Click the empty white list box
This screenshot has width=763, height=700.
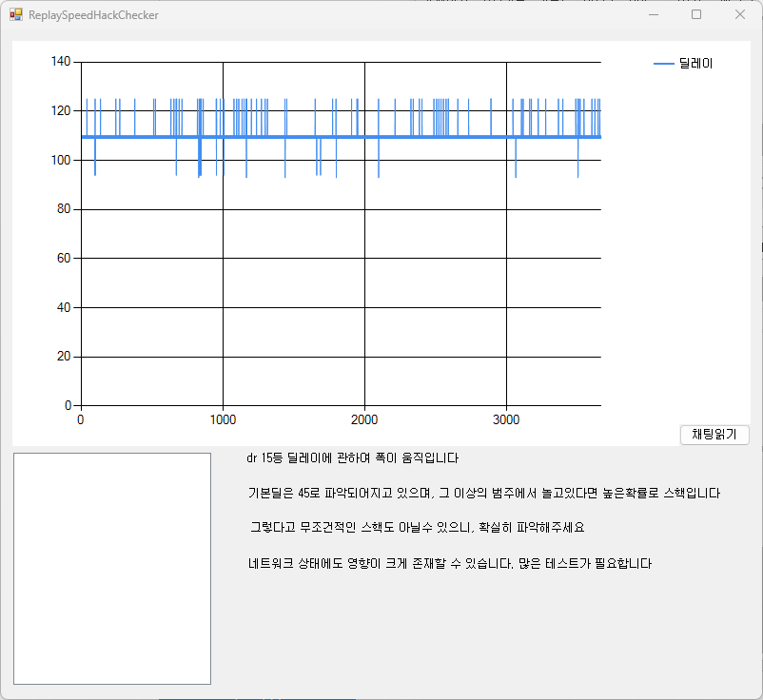[x=111, y=568]
